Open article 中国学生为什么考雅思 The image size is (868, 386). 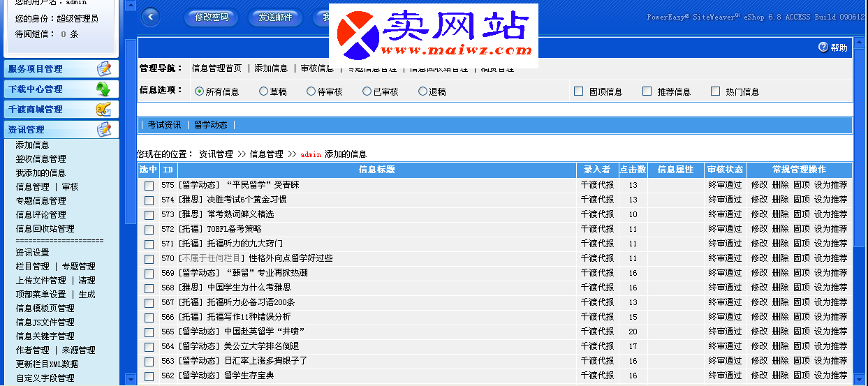[249, 288]
